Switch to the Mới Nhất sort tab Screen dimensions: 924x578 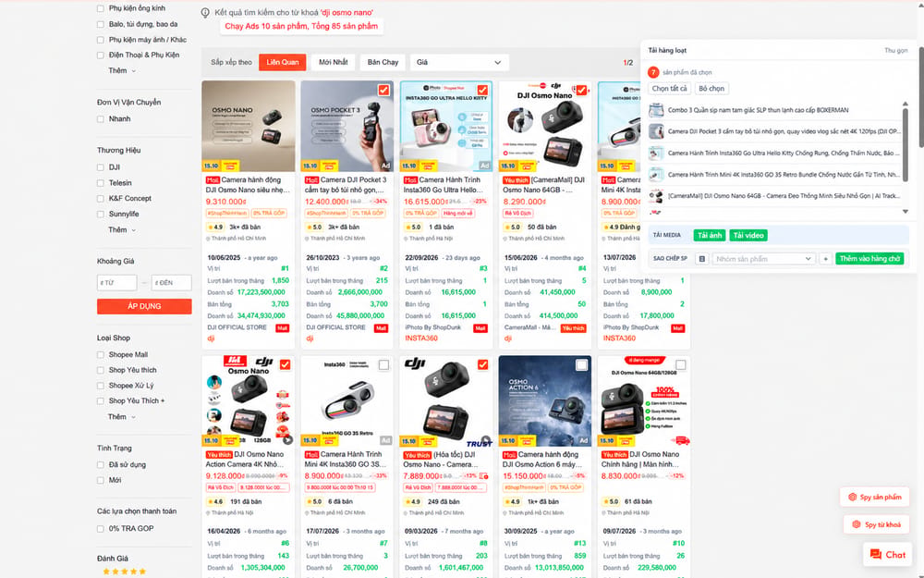[x=333, y=63]
